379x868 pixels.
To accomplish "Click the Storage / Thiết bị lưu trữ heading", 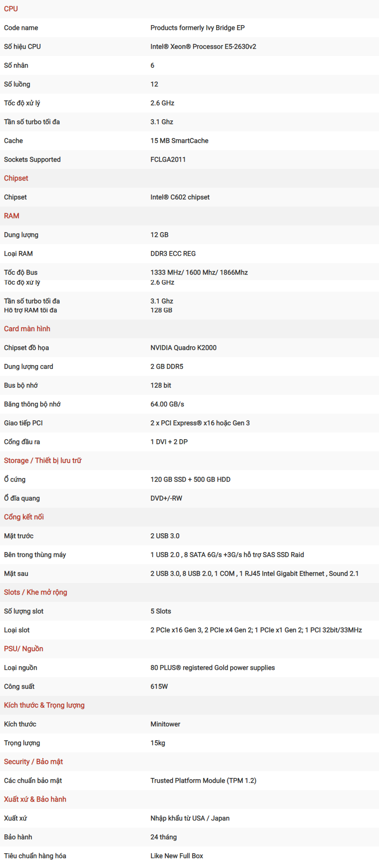I will (x=43, y=461).
